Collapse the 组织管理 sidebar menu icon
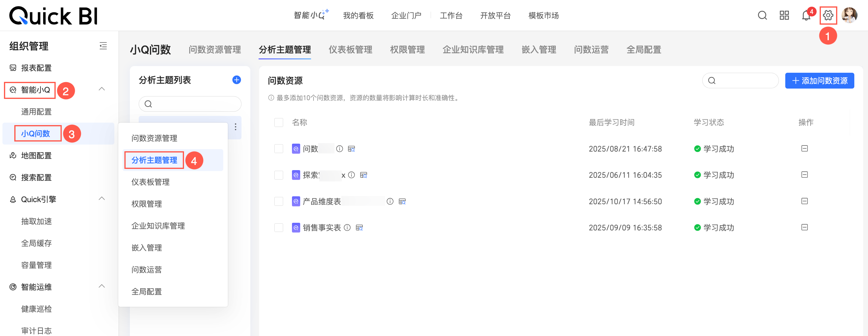Screen dimensions: 868x336 point(103,46)
